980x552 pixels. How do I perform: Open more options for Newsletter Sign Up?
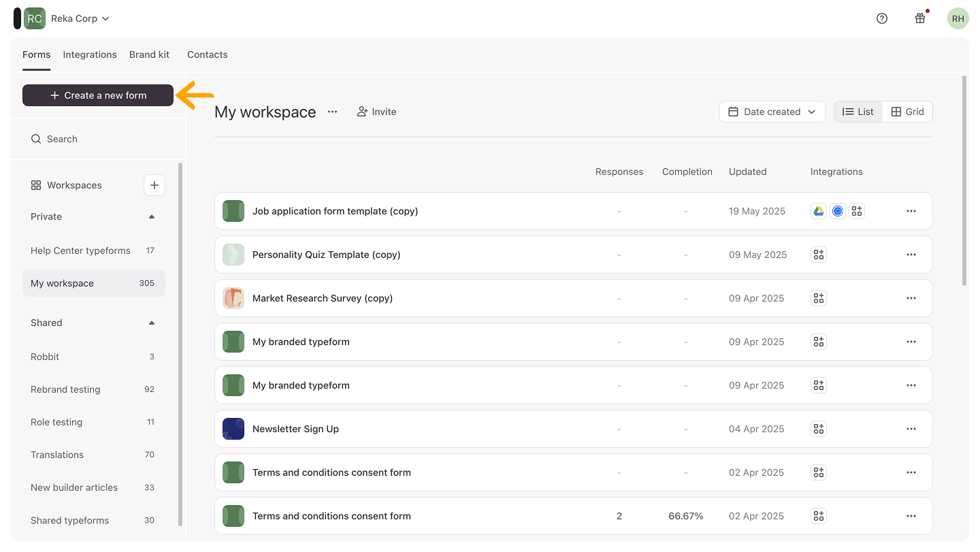click(911, 429)
